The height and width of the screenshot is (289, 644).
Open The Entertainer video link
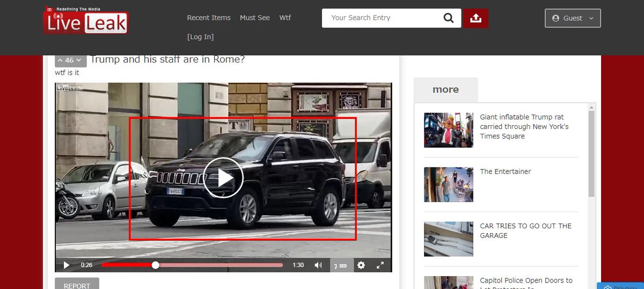point(506,172)
